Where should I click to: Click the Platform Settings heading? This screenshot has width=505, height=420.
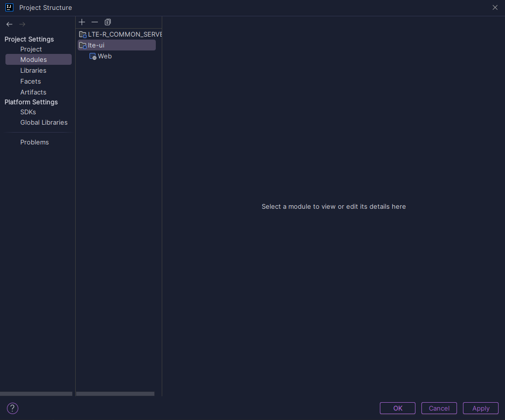[31, 102]
